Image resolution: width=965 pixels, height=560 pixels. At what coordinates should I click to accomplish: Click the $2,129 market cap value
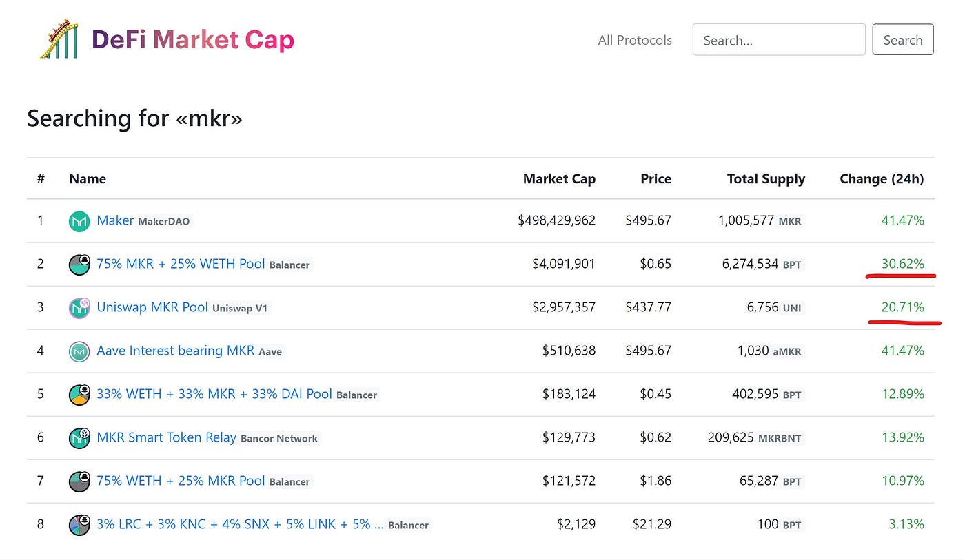pyautogui.click(x=576, y=525)
